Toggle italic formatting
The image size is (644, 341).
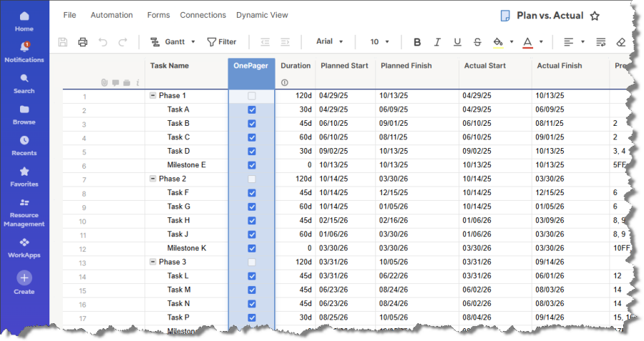(437, 42)
